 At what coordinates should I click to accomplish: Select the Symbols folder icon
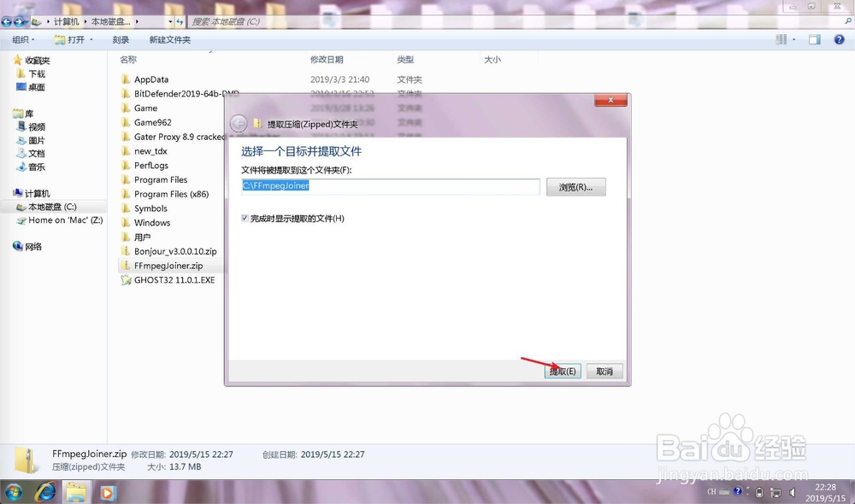126,208
